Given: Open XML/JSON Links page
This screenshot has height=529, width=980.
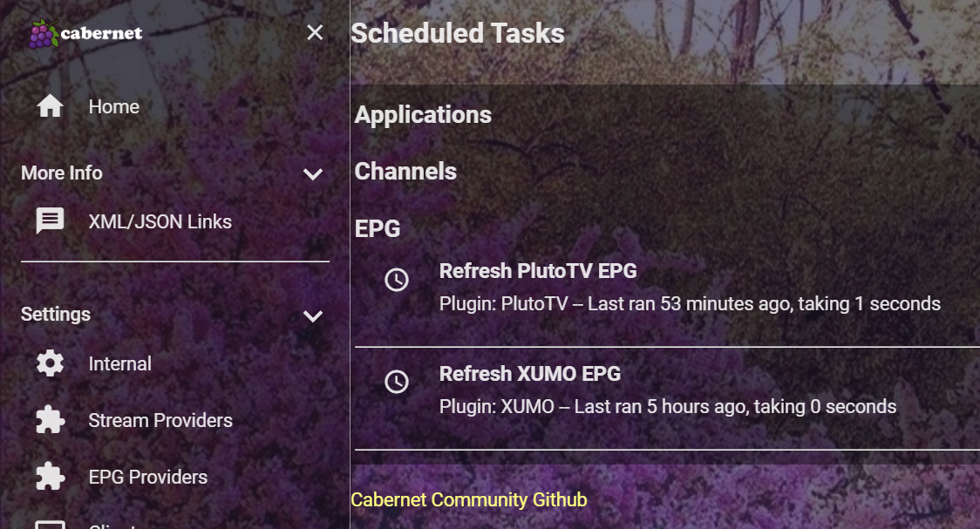Looking at the screenshot, I should point(160,221).
